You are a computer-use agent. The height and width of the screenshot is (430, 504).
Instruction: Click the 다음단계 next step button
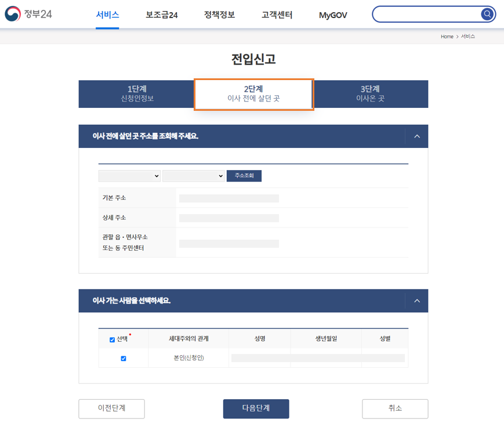(x=256, y=409)
